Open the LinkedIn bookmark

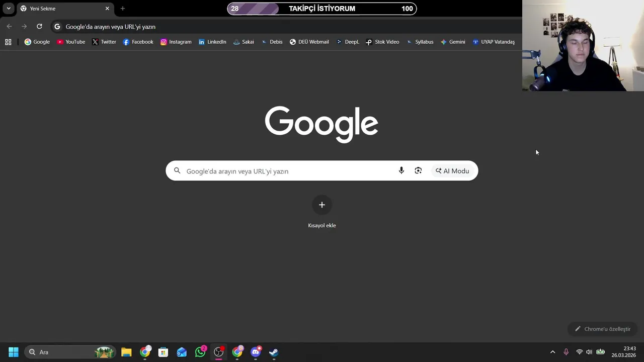(x=212, y=42)
